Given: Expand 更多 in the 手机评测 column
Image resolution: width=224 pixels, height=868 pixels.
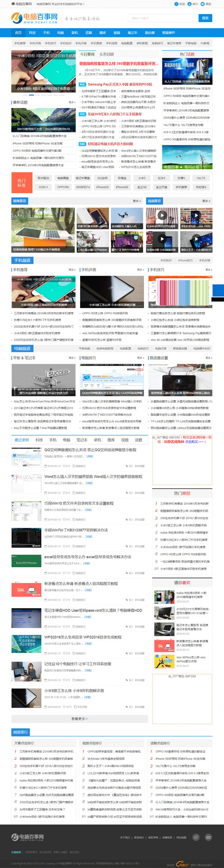Looking at the screenshot, I should click(140, 270).
